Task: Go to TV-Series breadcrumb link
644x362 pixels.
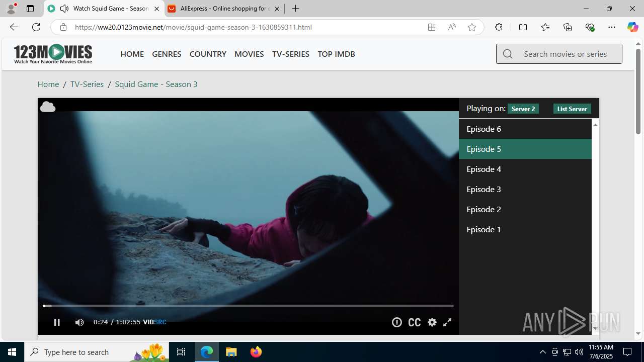Action: click(87, 84)
